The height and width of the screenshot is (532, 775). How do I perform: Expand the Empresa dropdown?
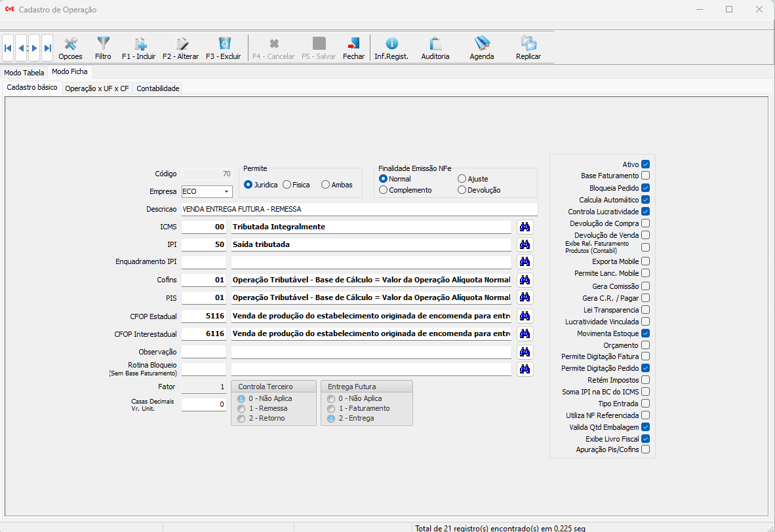[226, 191]
